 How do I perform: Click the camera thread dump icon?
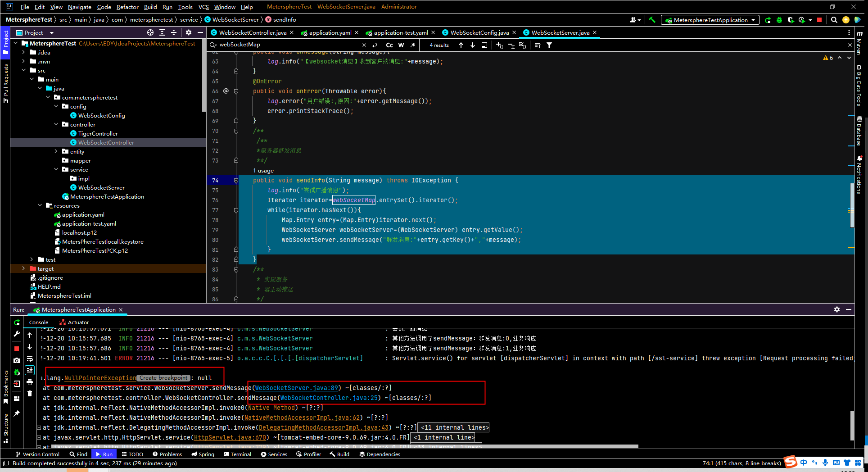(17, 360)
